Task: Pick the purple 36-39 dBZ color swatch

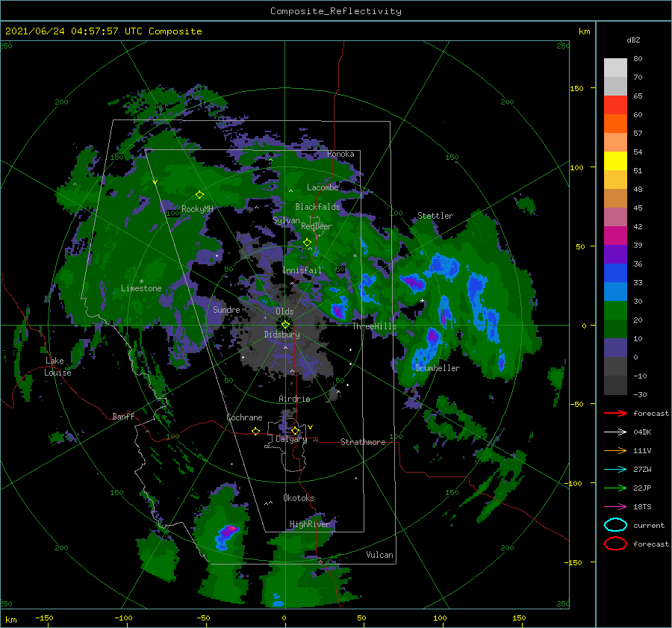Action: 615,255
